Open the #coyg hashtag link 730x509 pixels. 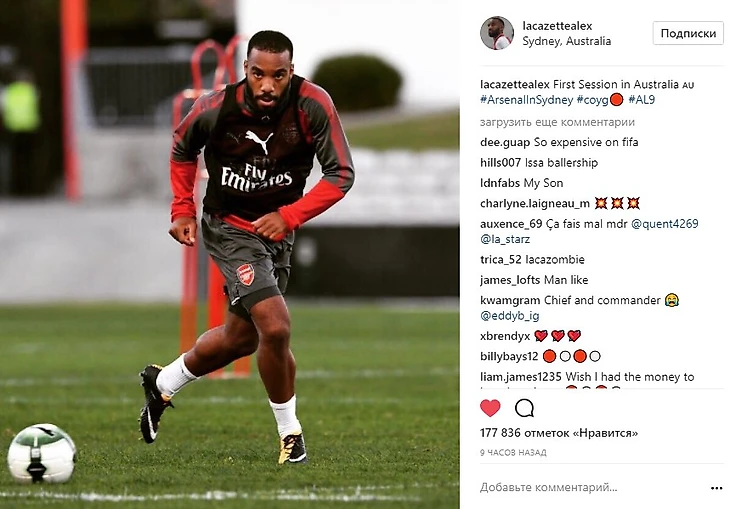click(593, 100)
